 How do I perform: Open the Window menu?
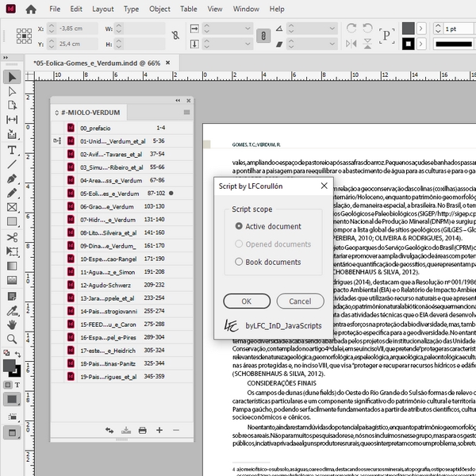coord(246,9)
